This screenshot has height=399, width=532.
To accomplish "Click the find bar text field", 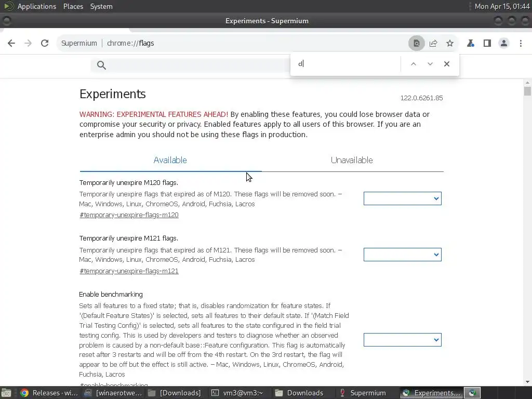I will coord(347,64).
